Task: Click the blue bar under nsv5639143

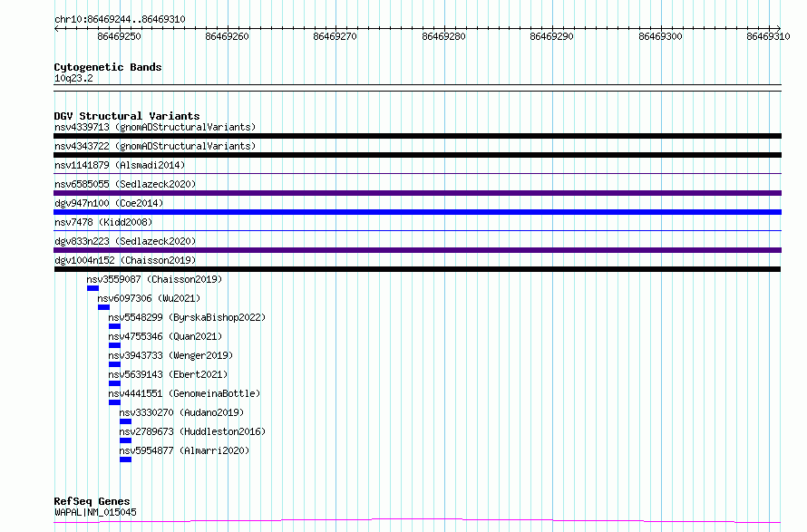Action: click(114, 383)
